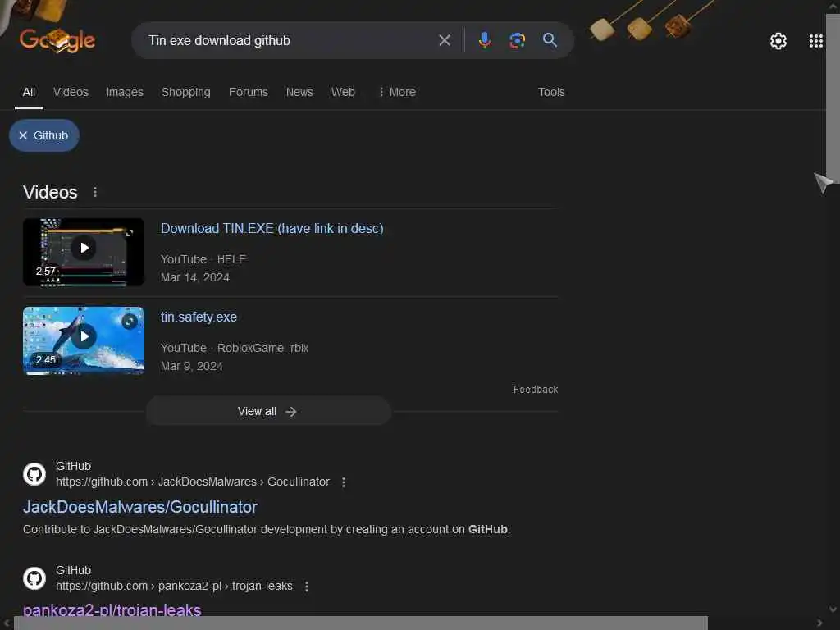Switch to the Shopping tab
The image size is (840, 630).
point(186,92)
